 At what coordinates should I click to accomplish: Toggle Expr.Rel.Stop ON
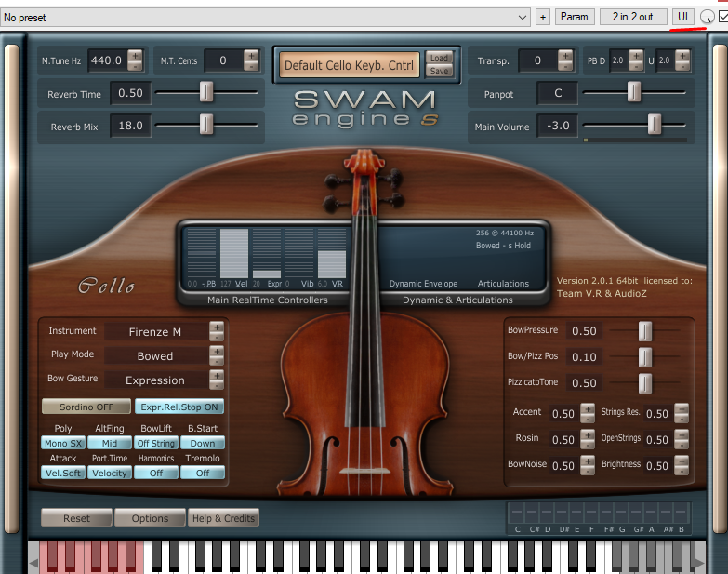pyautogui.click(x=179, y=407)
